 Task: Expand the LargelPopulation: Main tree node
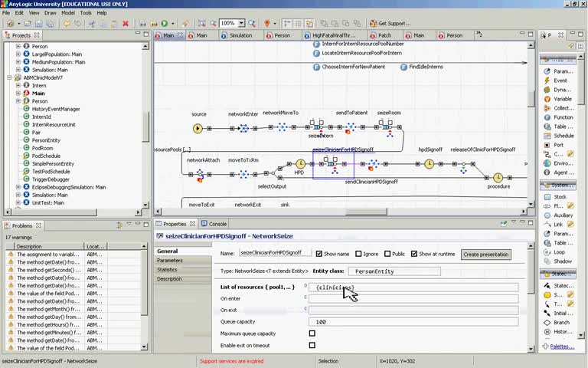(18, 54)
